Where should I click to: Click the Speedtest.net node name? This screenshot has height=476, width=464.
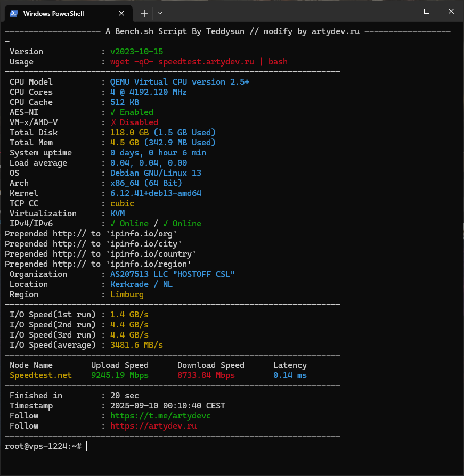(40, 375)
